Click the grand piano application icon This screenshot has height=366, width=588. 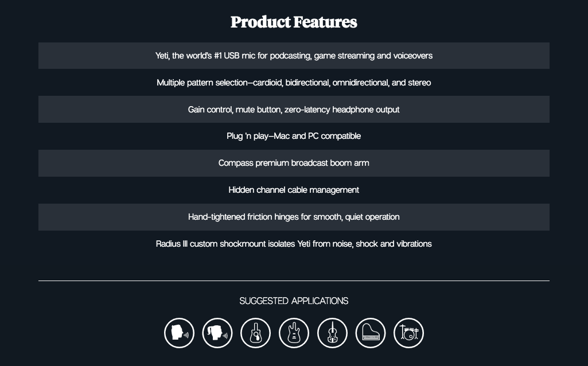click(x=371, y=333)
